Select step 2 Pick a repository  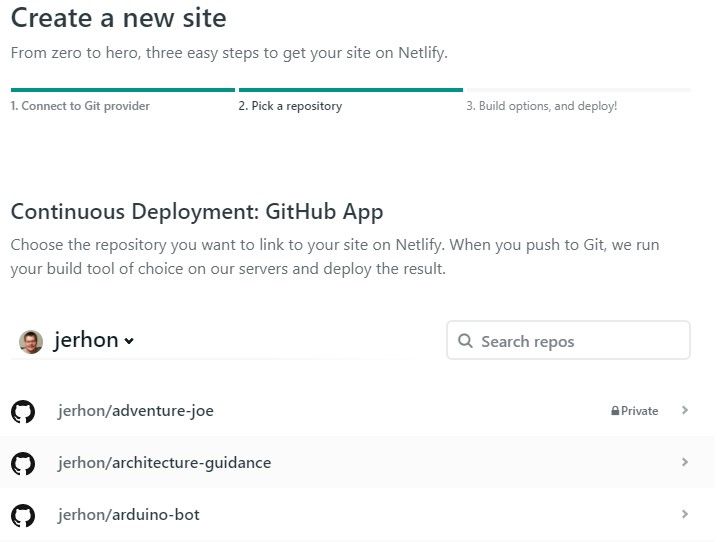(x=290, y=106)
